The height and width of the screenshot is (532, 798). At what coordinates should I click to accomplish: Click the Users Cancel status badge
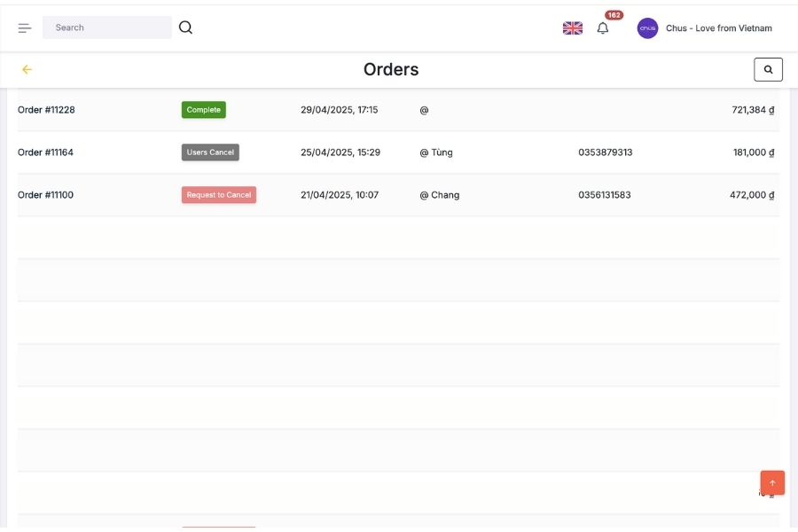click(210, 153)
